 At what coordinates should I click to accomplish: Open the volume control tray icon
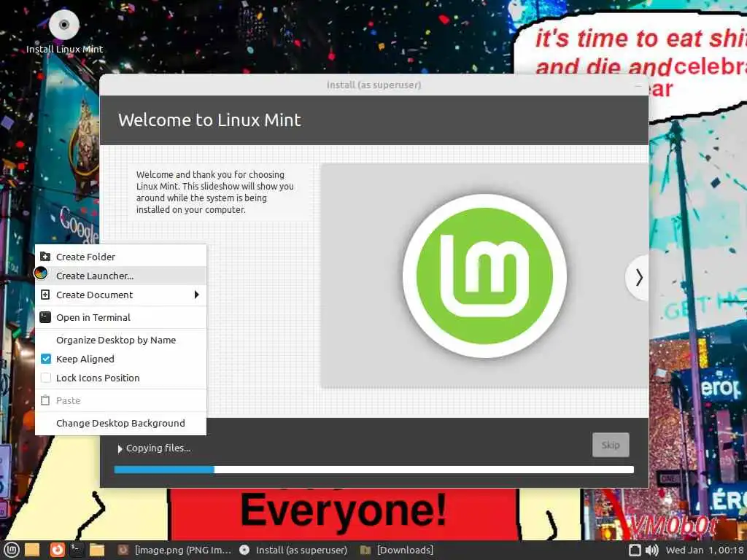click(651, 550)
